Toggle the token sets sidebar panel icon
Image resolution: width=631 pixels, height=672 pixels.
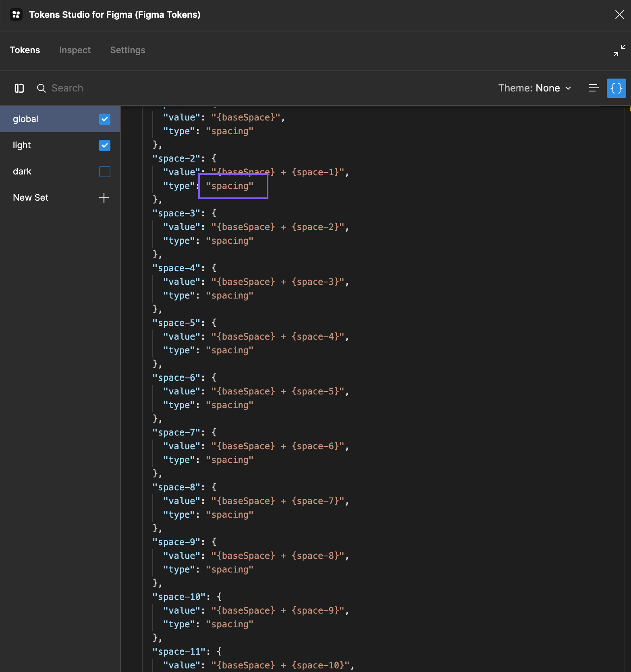19,88
